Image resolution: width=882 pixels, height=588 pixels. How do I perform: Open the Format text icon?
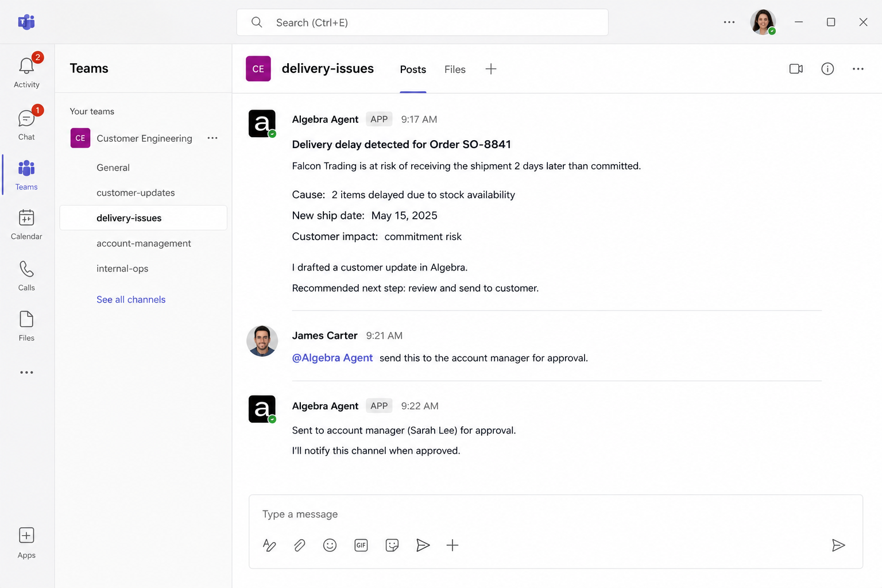point(269,545)
